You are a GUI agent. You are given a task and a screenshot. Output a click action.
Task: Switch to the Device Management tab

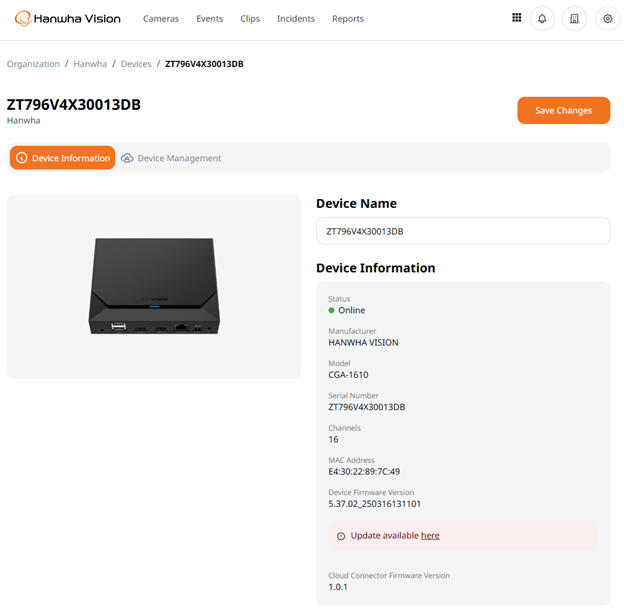pos(171,158)
